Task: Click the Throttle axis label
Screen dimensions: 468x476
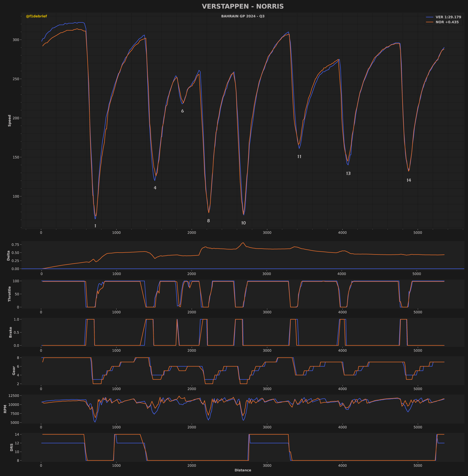Action: pos(10,294)
